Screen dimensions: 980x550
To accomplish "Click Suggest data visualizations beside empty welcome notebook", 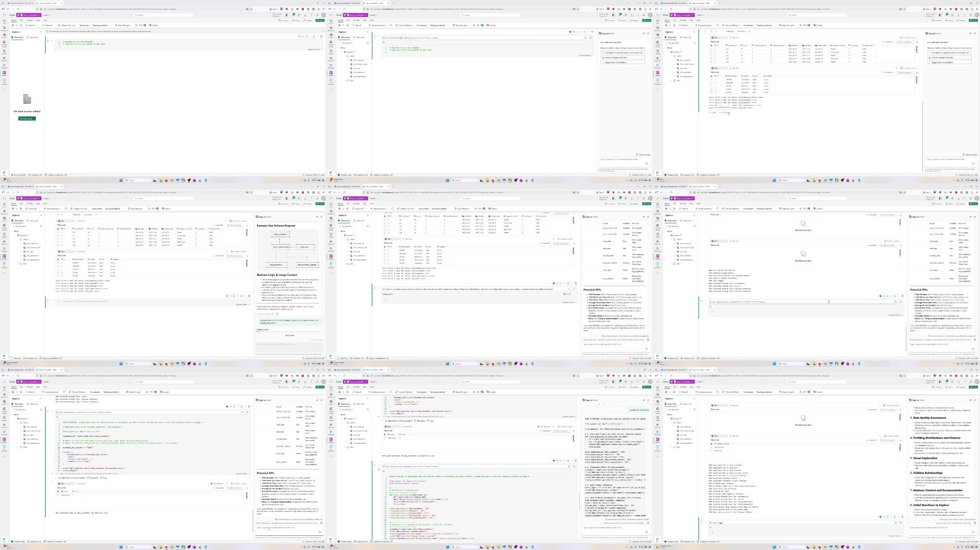I will click(623, 62).
